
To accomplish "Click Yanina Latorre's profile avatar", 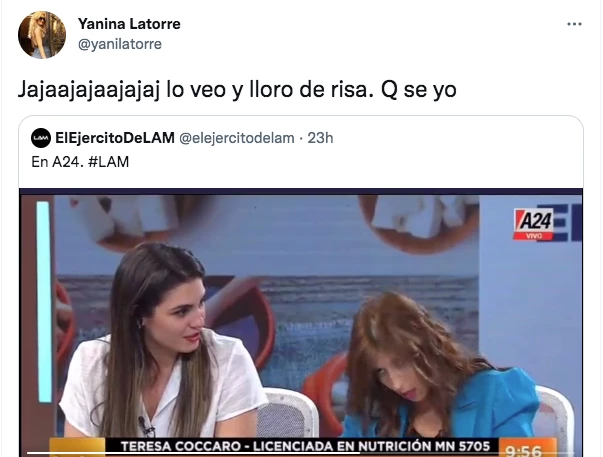I will (x=42, y=35).
